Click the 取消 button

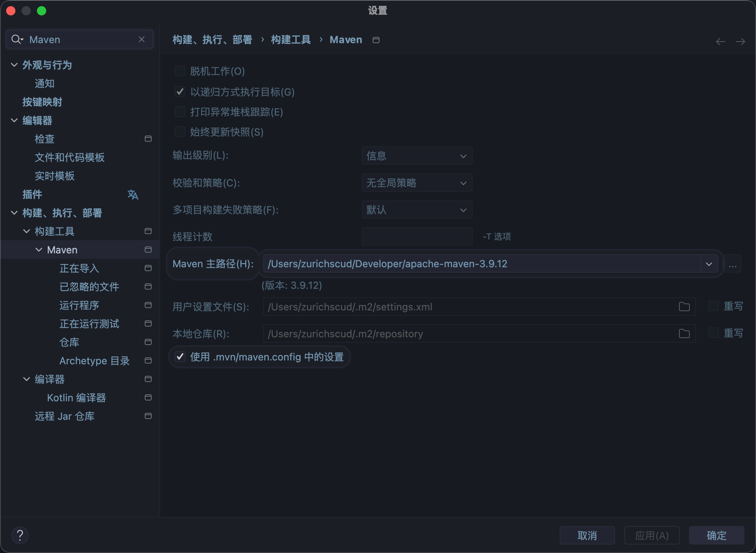pyautogui.click(x=587, y=535)
